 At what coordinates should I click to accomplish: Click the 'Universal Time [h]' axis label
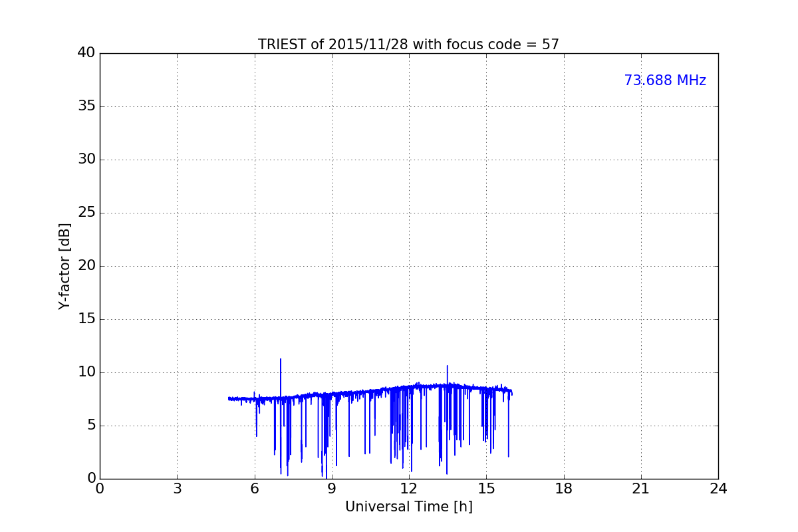click(408, 507)
